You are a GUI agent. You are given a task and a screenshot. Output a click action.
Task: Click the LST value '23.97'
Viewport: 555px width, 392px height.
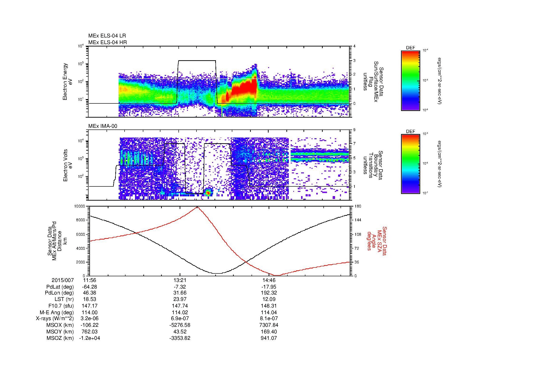(x=180, y=299)
